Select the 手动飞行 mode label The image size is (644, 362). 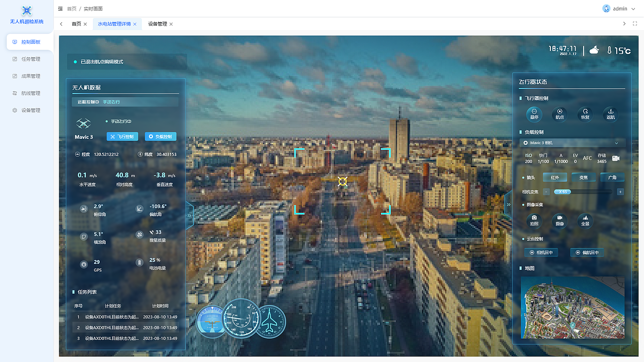point(112,102)
